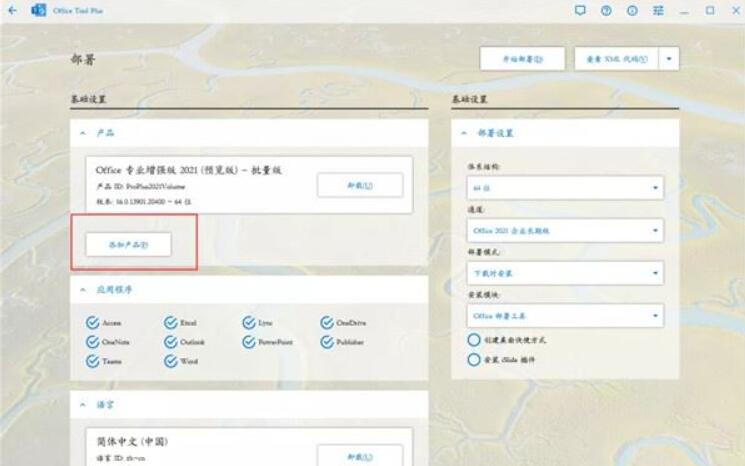Click the 部署 page heading
Screen dimensions: 745x466
[x=83, y=59]
